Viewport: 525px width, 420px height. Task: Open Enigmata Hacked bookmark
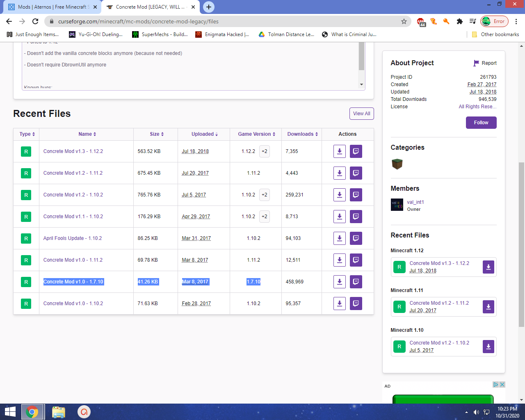(x=222, y=34)
